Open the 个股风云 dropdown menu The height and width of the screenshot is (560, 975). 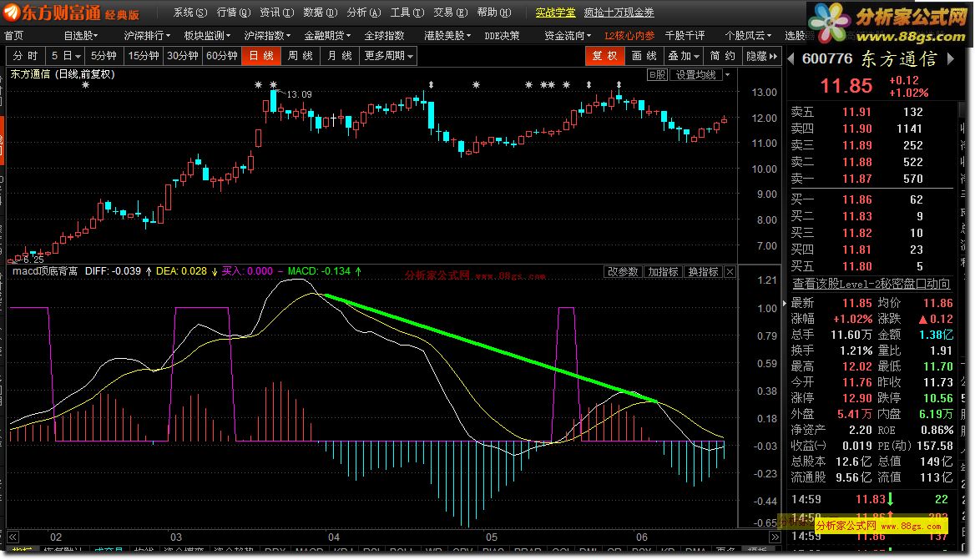(748, 35)
